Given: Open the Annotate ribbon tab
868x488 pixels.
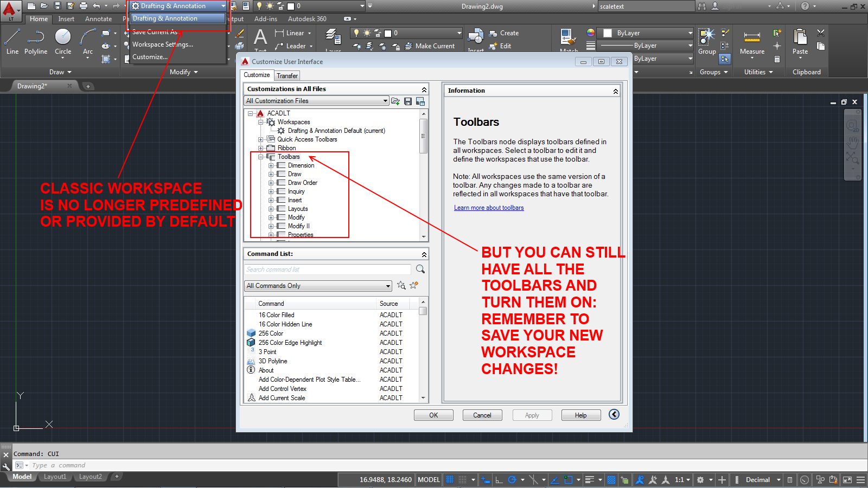Looking at the screenshot, I should pos(98,19).
